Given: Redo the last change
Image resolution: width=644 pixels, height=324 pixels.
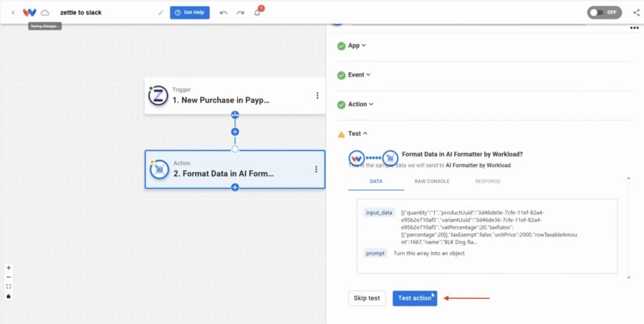Looking at the screenshot, I should [x=240, y=13].
